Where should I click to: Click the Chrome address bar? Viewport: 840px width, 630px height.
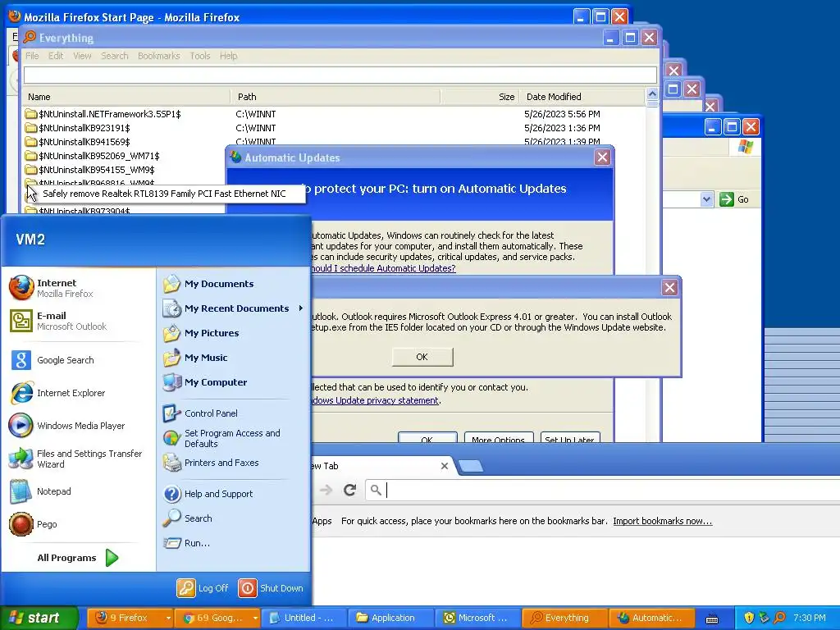coord(603,490)
